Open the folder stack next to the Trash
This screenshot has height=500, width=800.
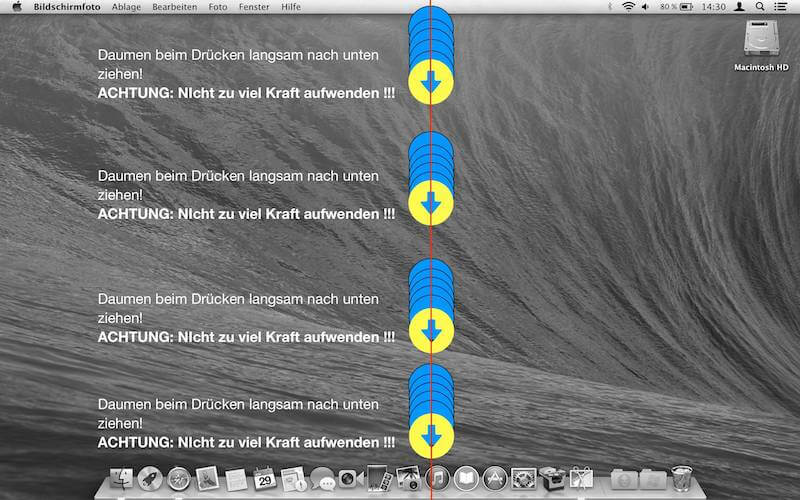653,480
